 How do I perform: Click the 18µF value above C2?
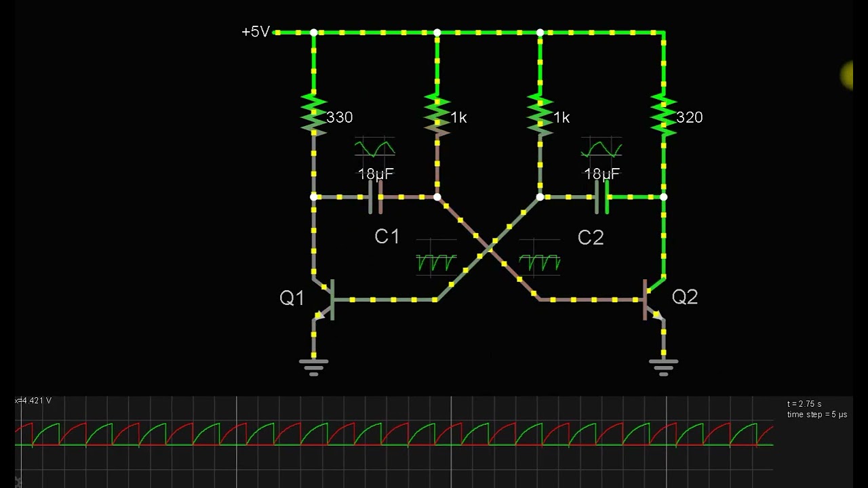coord(602,174)
